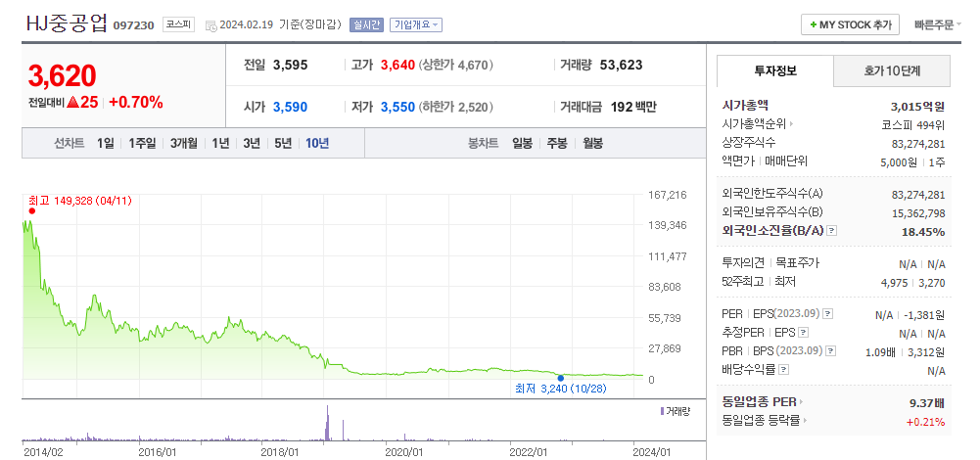980x460 pixels.
Task: Click the 실시간 badge button
Action: point(366,25)
